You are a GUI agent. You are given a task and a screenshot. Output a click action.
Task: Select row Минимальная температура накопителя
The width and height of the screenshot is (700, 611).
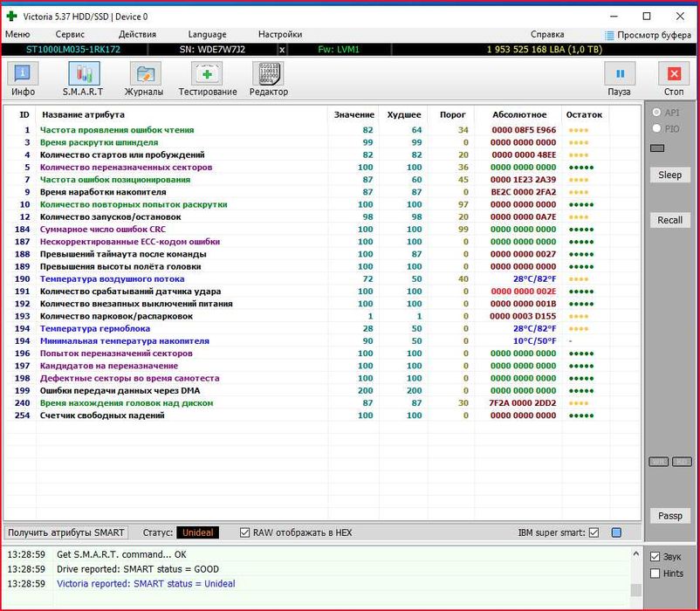(321, 341)
